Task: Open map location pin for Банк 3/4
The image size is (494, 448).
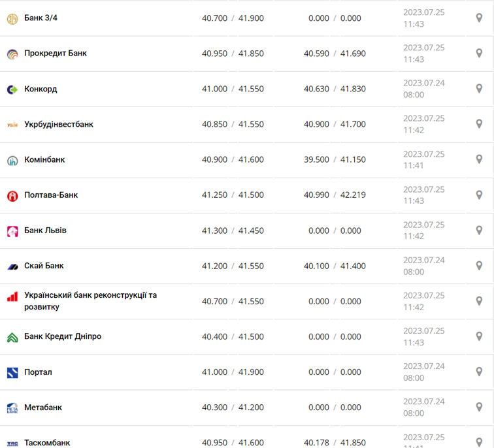Action: coord(479,18)
